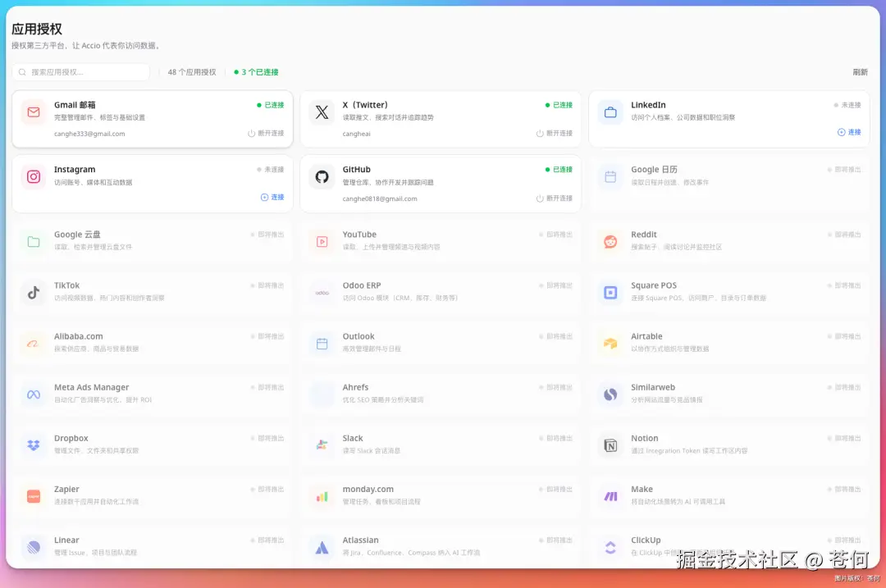Click the Reddit mascot icon

click(611, 242)
